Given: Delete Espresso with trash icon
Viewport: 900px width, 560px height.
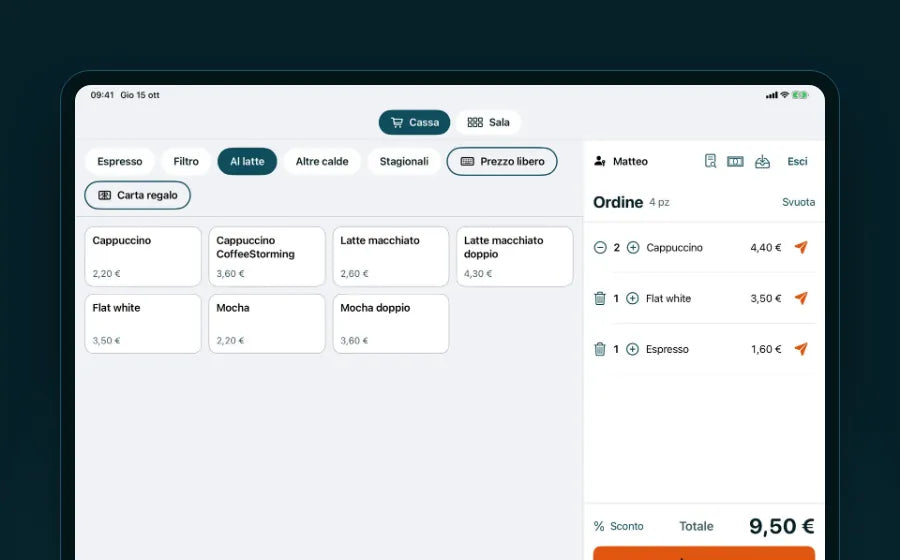Looking at the screenshot, I should pos(600,349).
